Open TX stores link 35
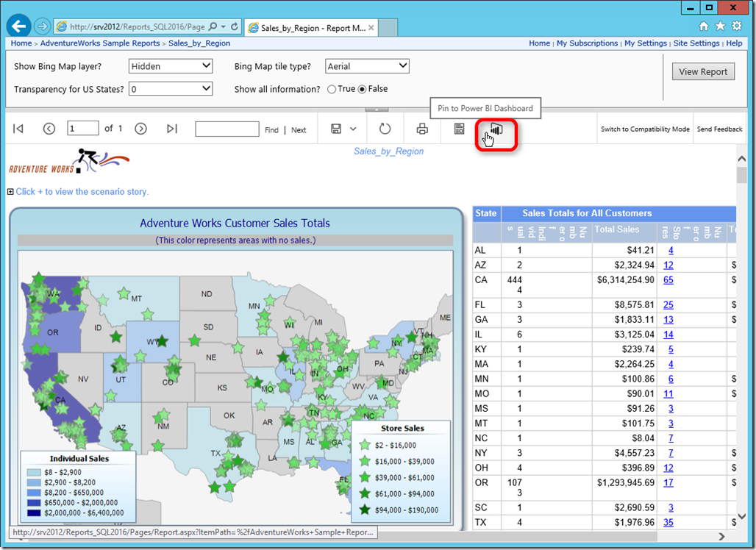Image resolution: width=756 pixels, height=550 pixels. pos(668,523)
